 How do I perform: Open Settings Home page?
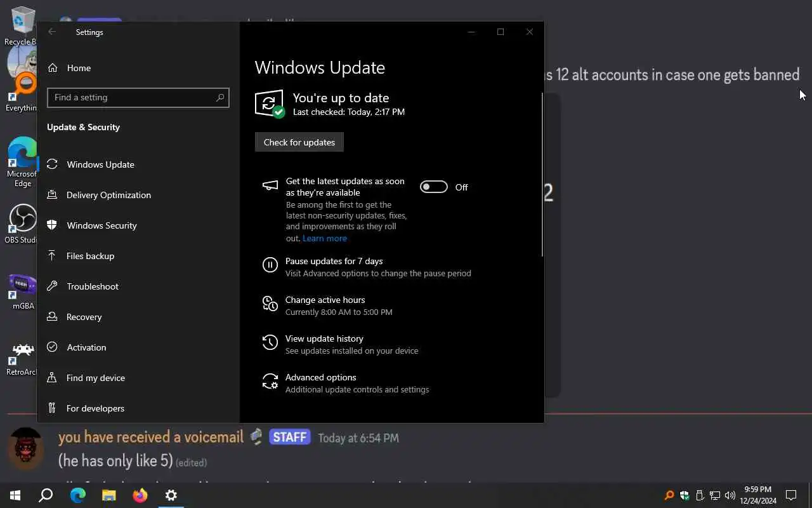coord(70,68)
